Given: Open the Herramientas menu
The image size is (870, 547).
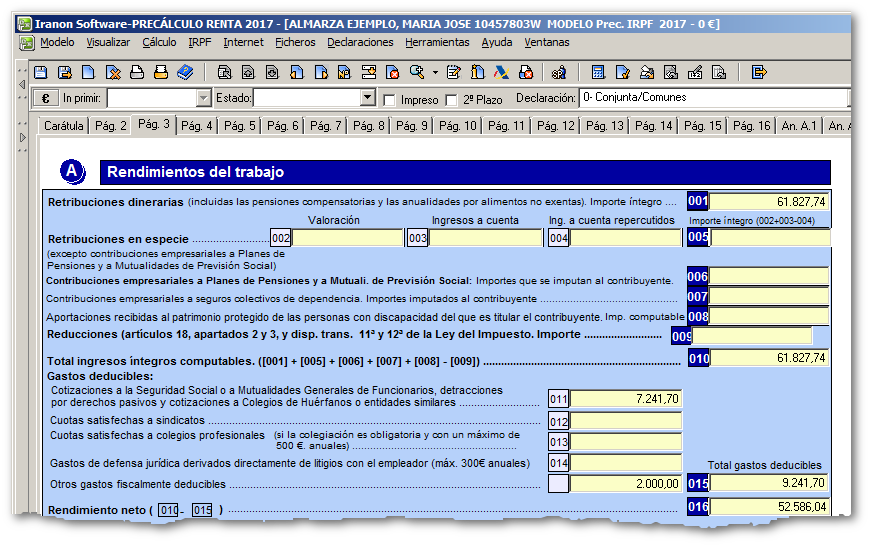Looking at the screenshot, I should tap(437, 42).
